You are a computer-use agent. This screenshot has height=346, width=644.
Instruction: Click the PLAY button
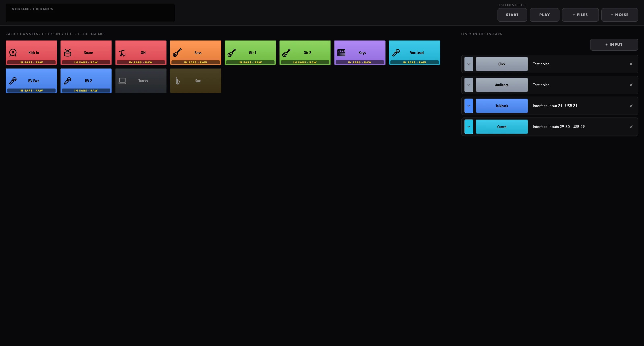click(545, 15)
